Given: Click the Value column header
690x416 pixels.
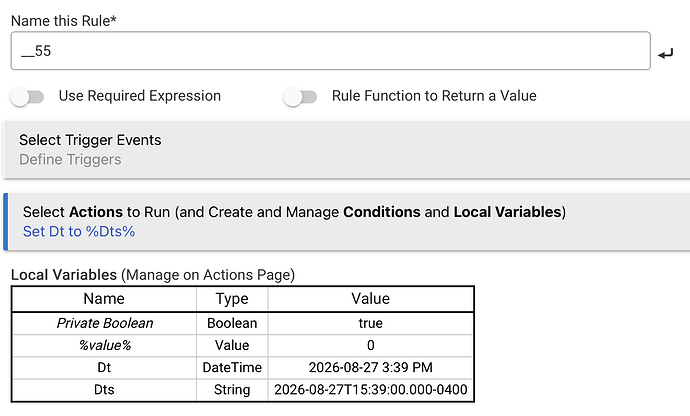Looking at the screenshot, I should [x=371, y=299].
